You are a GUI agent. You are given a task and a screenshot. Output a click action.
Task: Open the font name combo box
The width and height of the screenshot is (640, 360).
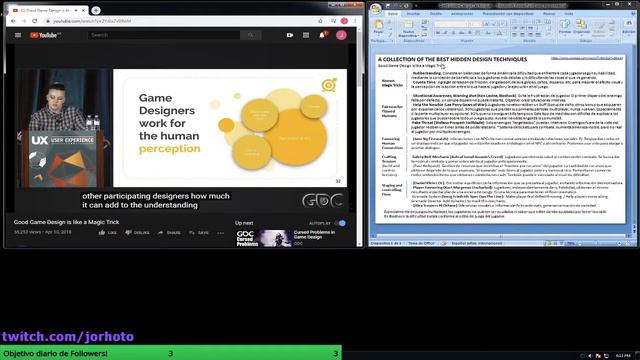click(451, 24)
